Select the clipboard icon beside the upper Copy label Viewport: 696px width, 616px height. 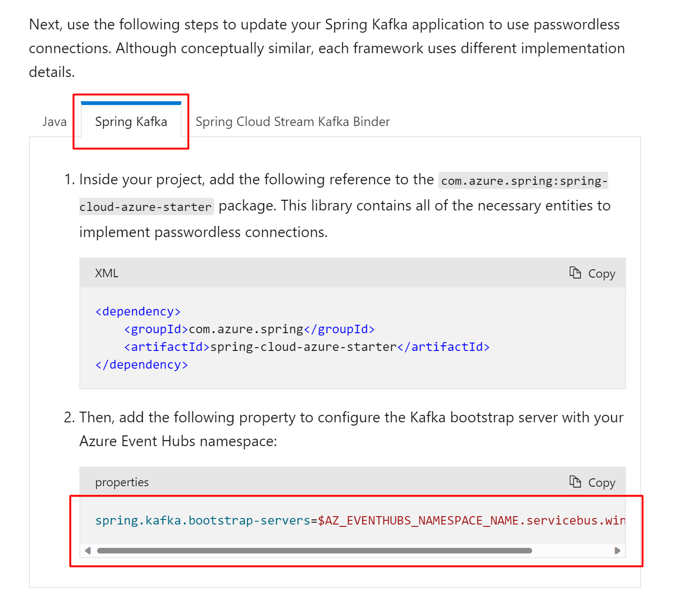pyautogui.click(x=575, y=272)
